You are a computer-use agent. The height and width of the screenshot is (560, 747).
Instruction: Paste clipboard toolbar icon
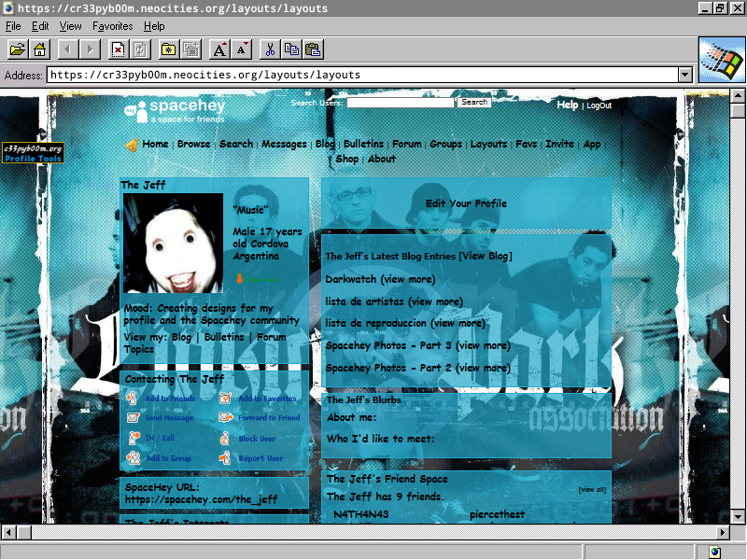coord(314,49)
